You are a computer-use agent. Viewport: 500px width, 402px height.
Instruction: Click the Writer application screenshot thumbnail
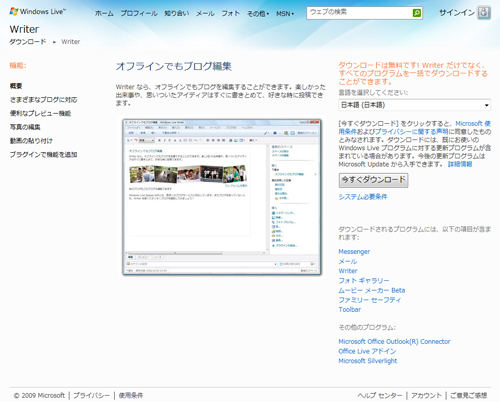[222, 197]
